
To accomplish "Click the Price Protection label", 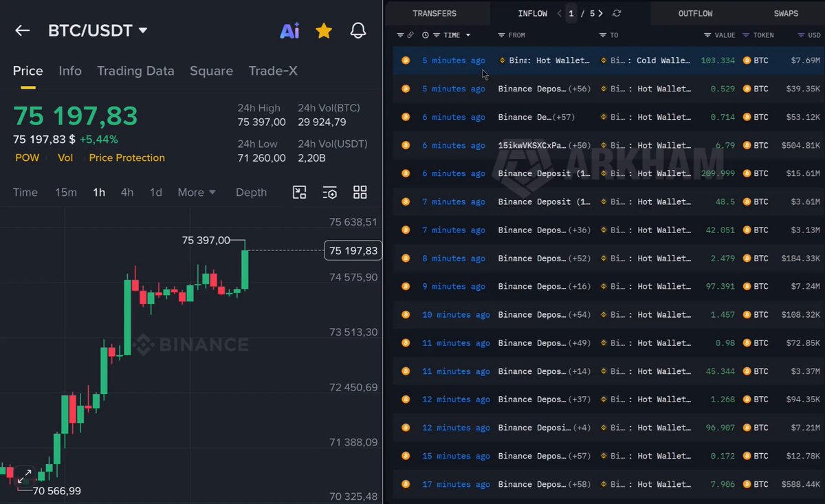I will (x=127, y=157).
